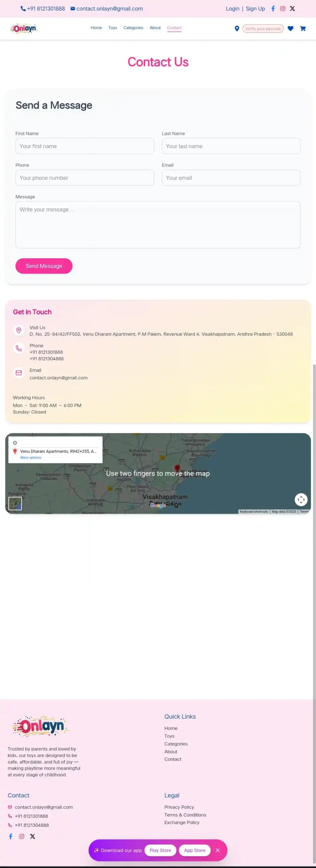Close the Download our app banner

(x=218, y=850)
